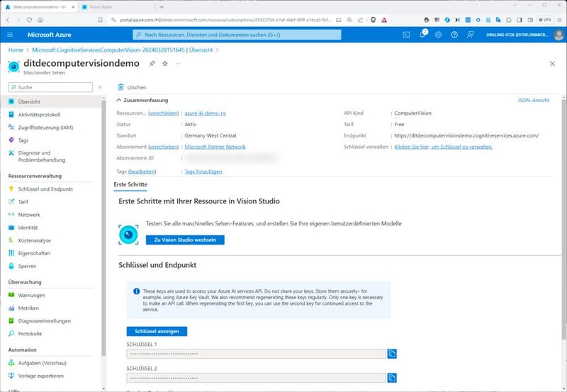
Task: Select the Erste Schritte tab
Action: [x=130, y=184]
